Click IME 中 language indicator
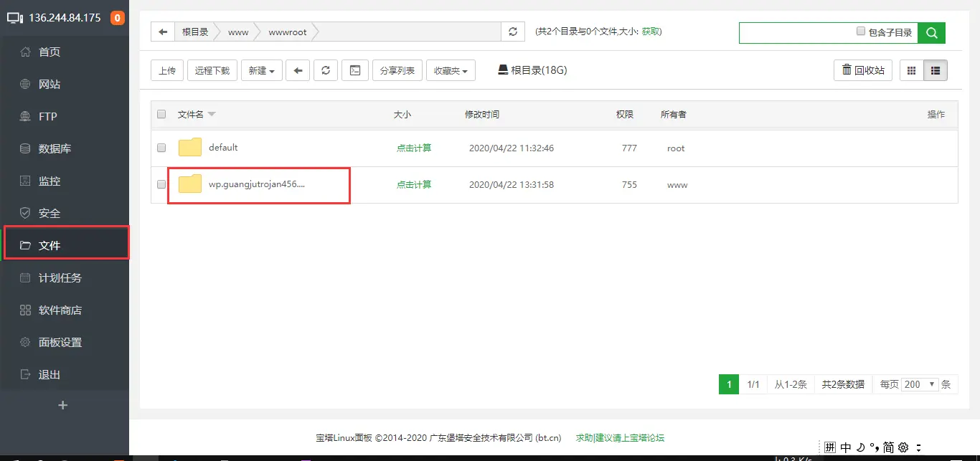The height and width of the screenshot is (461, 980). tap(846, 447)
